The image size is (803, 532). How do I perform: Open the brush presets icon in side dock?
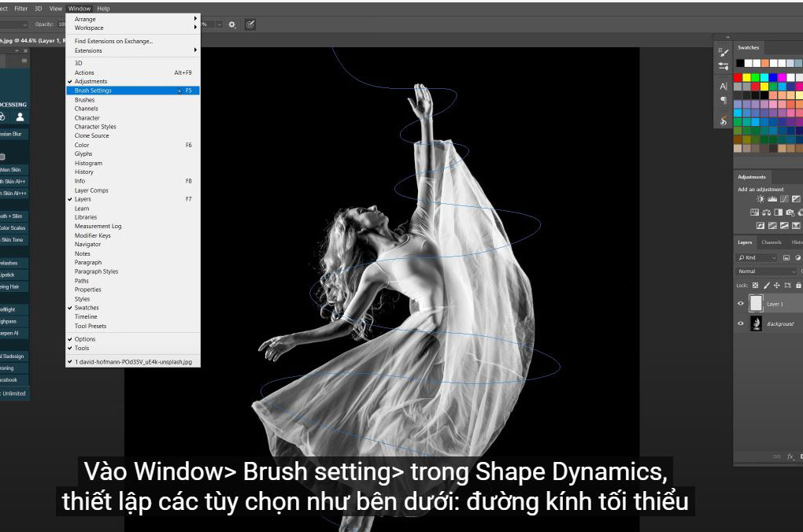(723, 51)
